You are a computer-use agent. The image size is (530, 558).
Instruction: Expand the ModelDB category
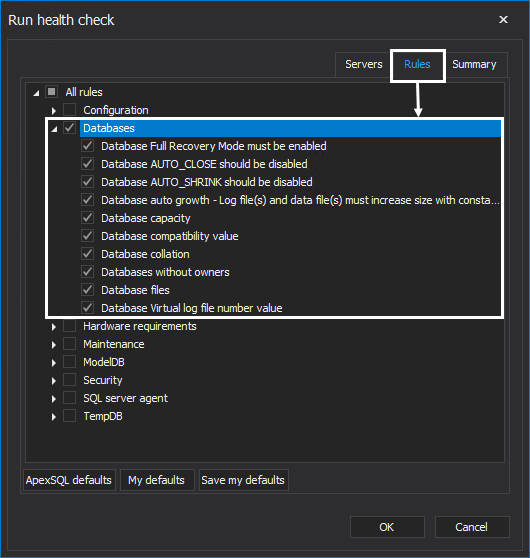[x=53, y=363]
